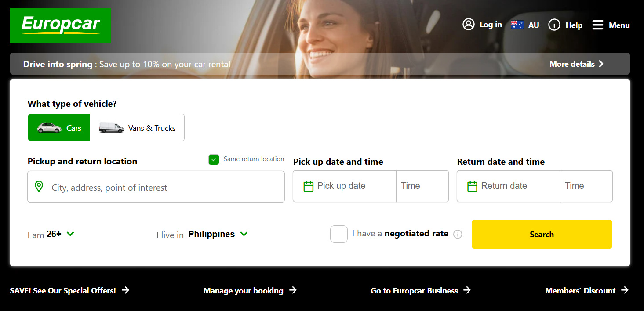This screenshot has height=311, width=644.
Task: Expand the age 26+ dropdown
Action: [x=70, y=234]
